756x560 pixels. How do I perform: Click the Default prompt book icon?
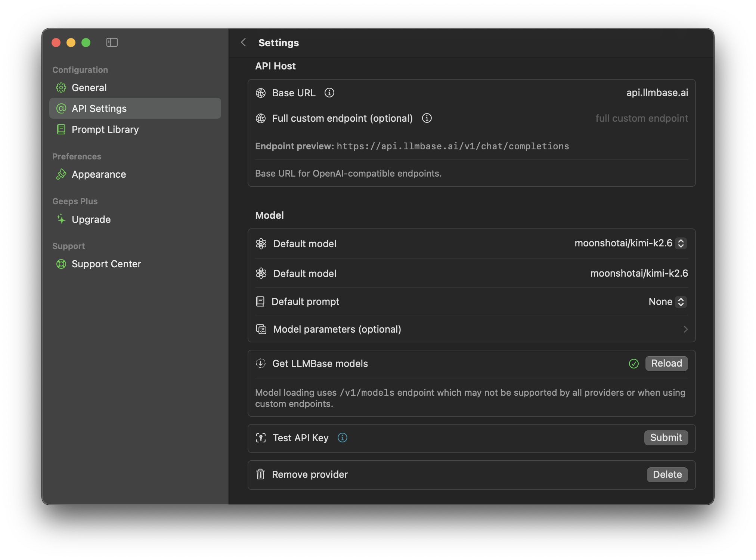[260, 302]
